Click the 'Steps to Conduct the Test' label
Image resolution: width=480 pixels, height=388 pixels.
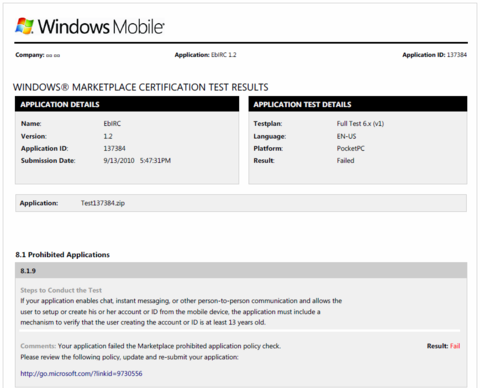pyautogui.click(x=61, y=290)
